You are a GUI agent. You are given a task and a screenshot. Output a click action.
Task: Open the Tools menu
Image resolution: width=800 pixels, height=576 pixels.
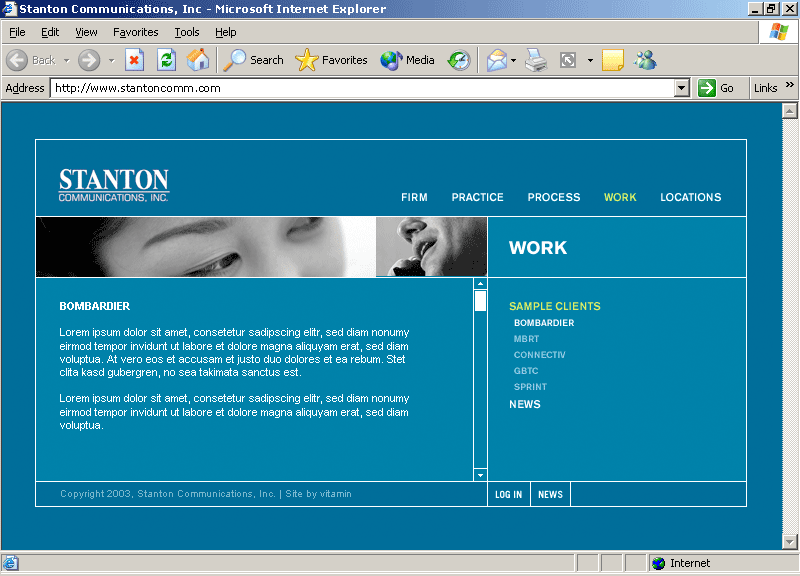click(x=187, y=32)
